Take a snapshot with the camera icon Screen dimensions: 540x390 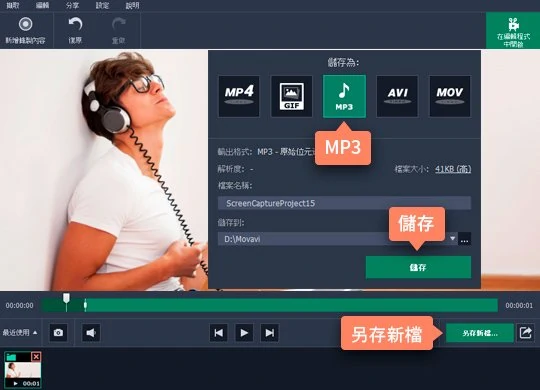[x=58, y=332]
